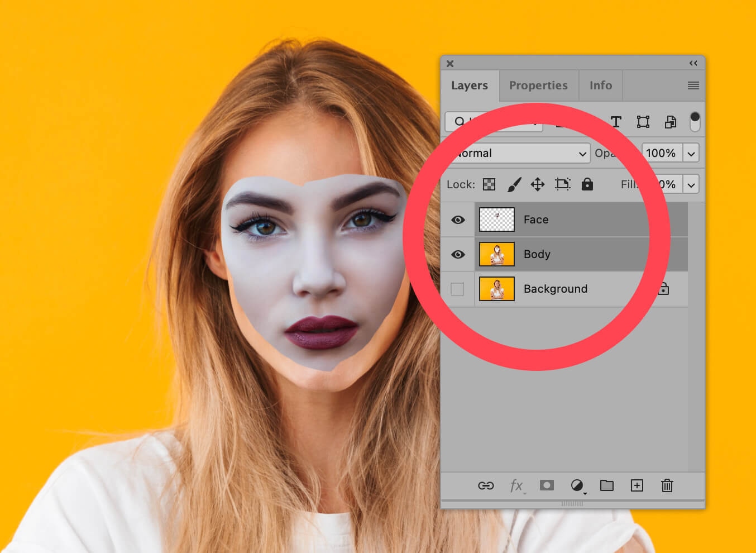Create a new layer group folder
This screenshot has height=553, width=756.
click(x=607, y=485)
